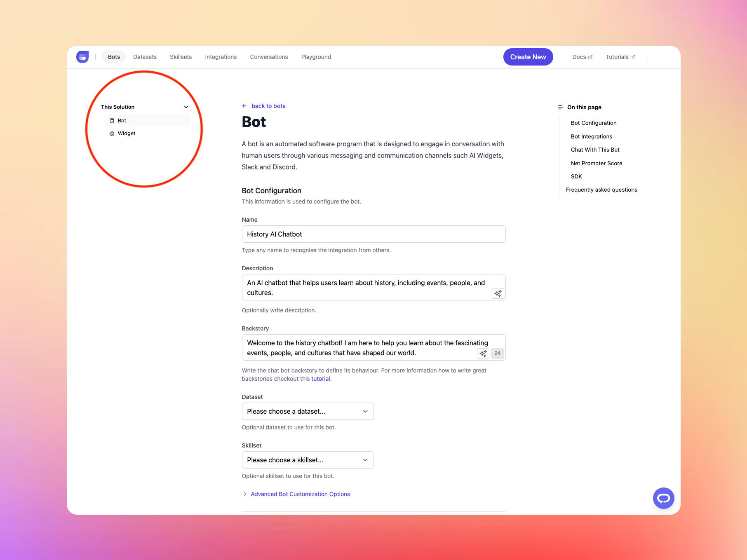Jump to Net Promoter Score section

(596, 163)
